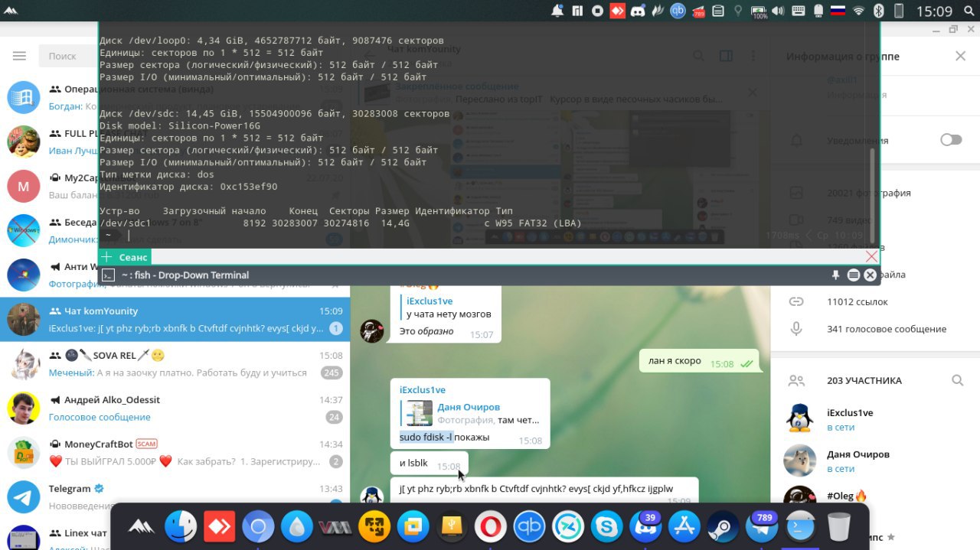
Task: Open Discord dock icon with 39 badge
Action: [645, 526]
